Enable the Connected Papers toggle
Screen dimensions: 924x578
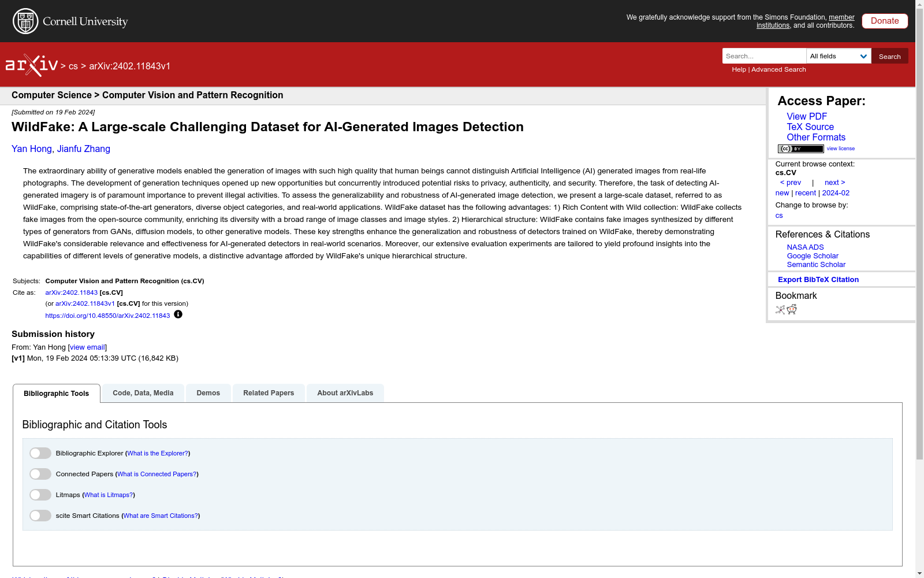pos(40,474)
